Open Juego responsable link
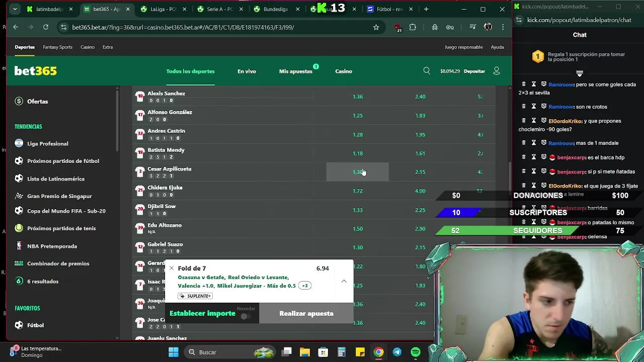Viewport: 644px width, 362px height. (x=463, y=47)
